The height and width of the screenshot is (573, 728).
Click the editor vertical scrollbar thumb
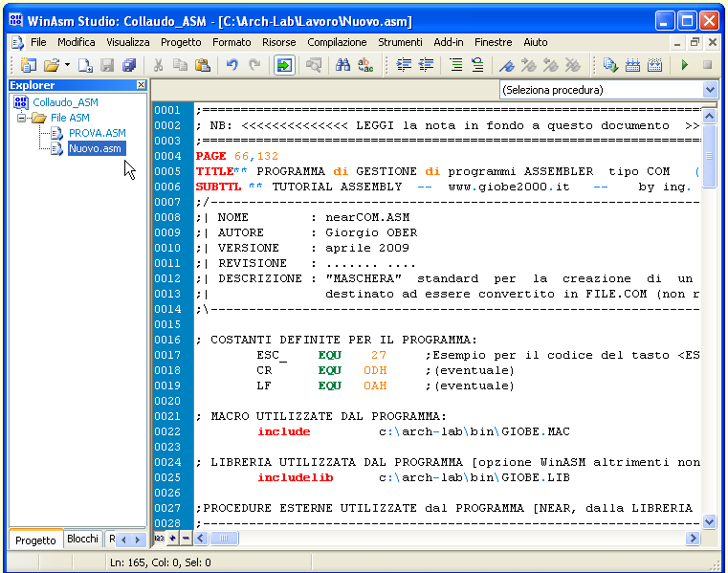[710, 156]
